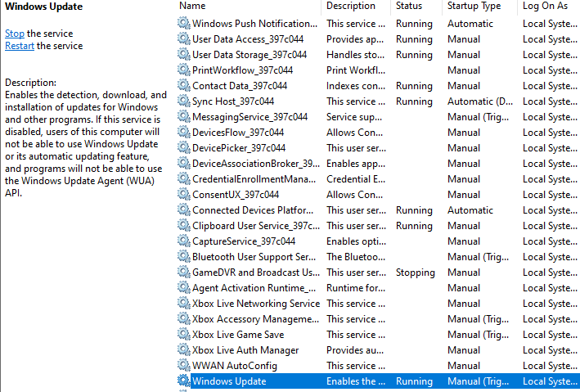Image resolution: width=580 pixels, height=392 pixels.
Task: Click gear icon beside GameDVR and Broadcast service
Action: [x=183, y=272]
